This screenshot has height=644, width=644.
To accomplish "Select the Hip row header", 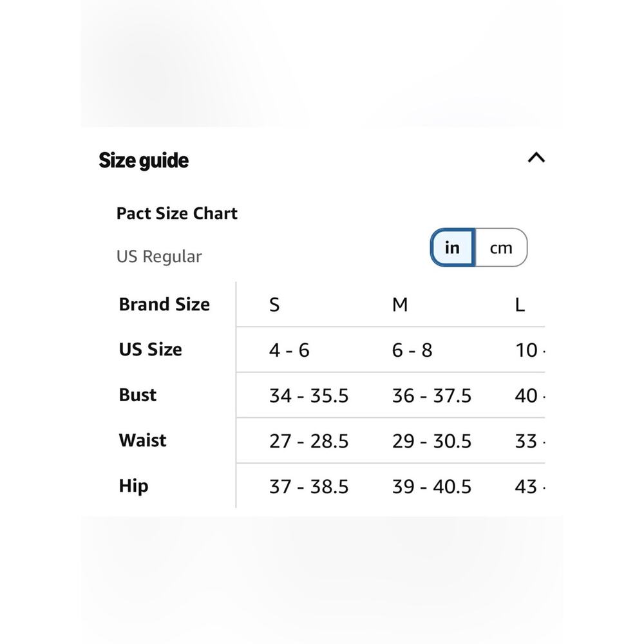I will point(133,486).
